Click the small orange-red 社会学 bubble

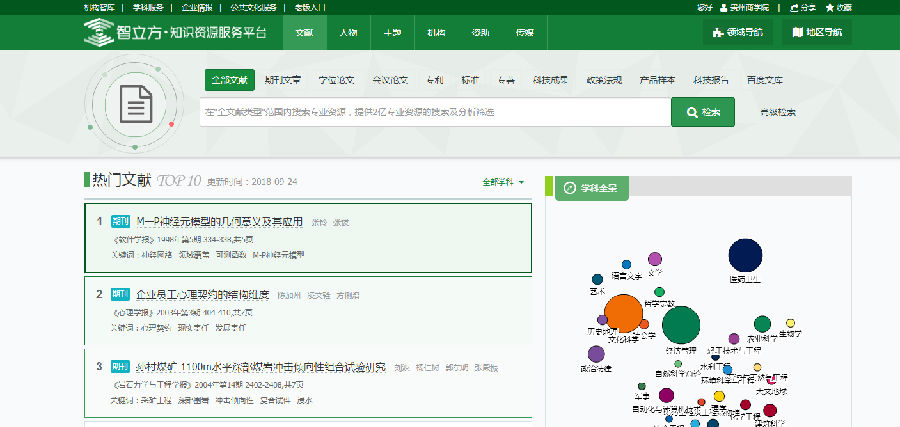click(644, 324)
